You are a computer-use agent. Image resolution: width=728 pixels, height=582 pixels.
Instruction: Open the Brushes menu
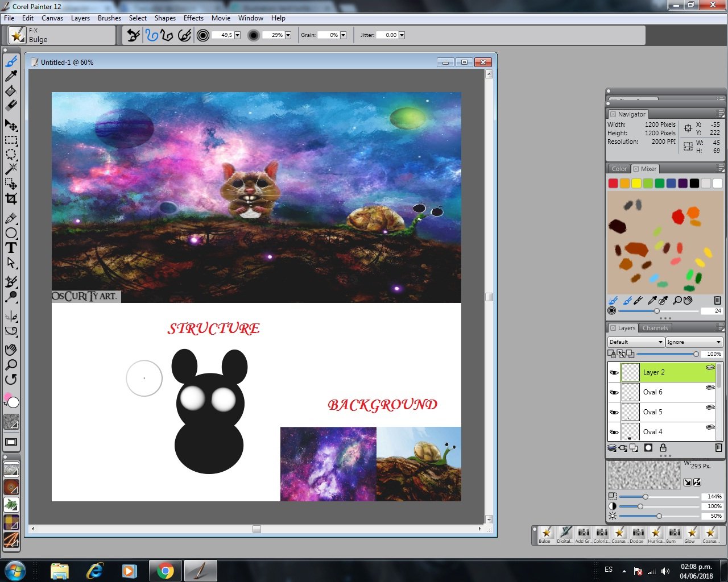coord(109,18)
